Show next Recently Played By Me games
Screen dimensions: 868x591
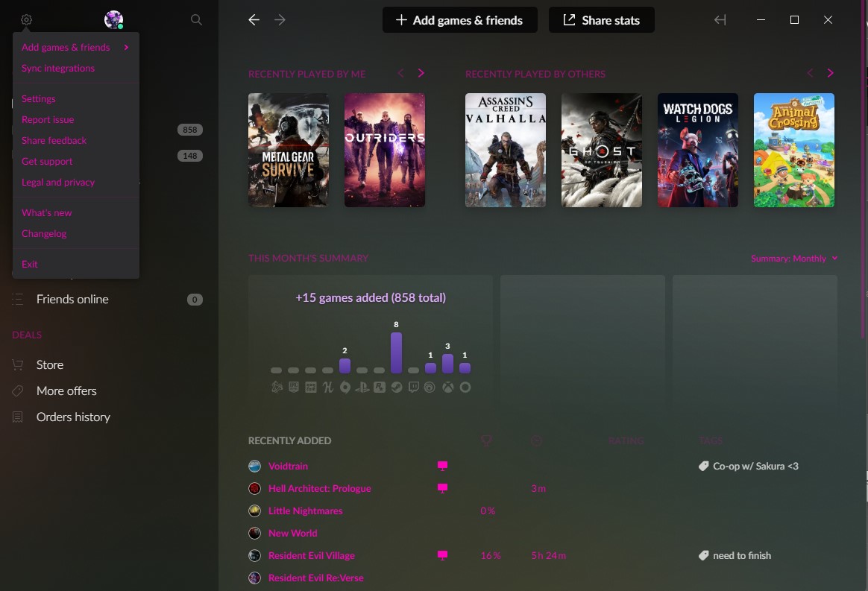[421, 73]
